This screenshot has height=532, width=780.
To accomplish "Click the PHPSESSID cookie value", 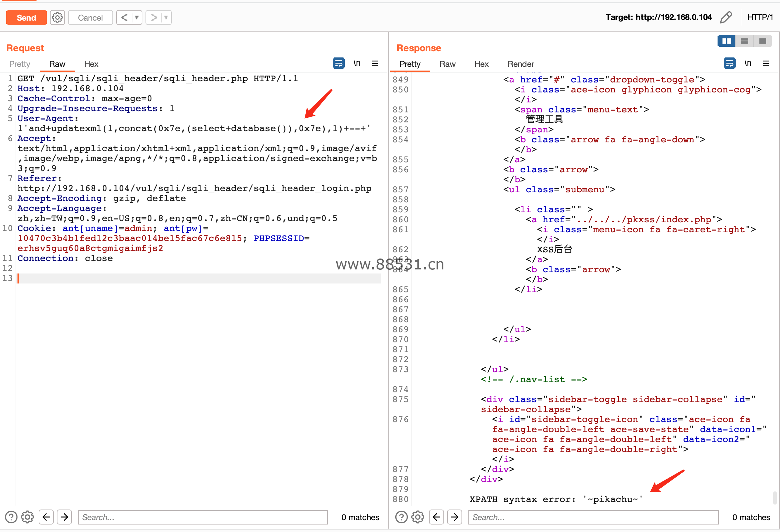I will click(90, 249).
